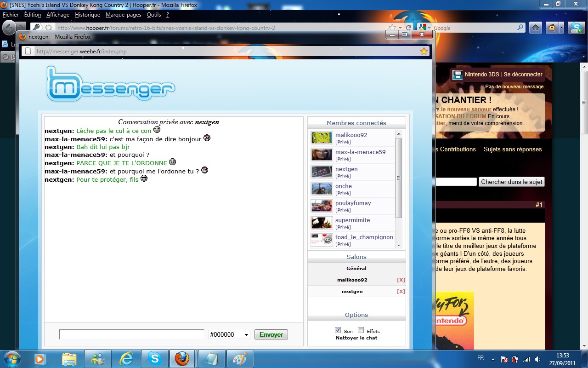Click poulayfumay's avatar image

[322, 206]
